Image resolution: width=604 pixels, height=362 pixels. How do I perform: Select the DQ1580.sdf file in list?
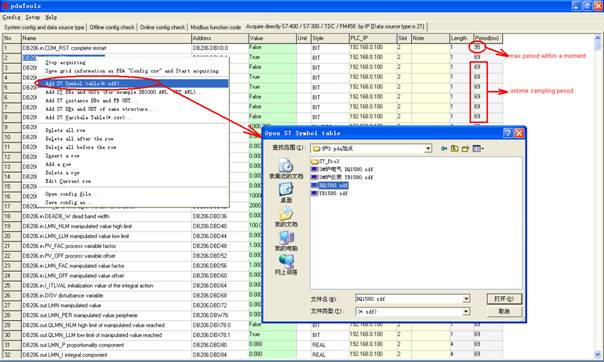click(x=330, y=185)
